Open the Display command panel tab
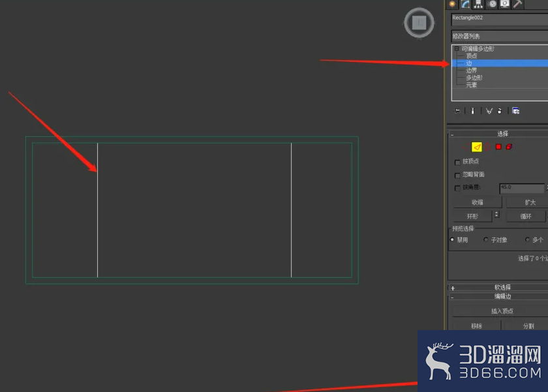This screenshot has width=548, height=392. (505, 4)
